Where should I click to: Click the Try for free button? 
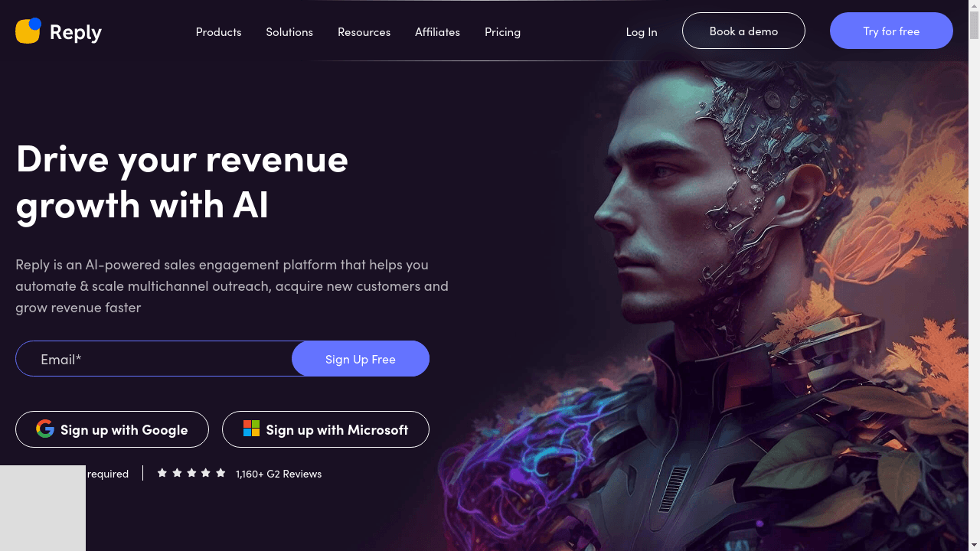891,31
